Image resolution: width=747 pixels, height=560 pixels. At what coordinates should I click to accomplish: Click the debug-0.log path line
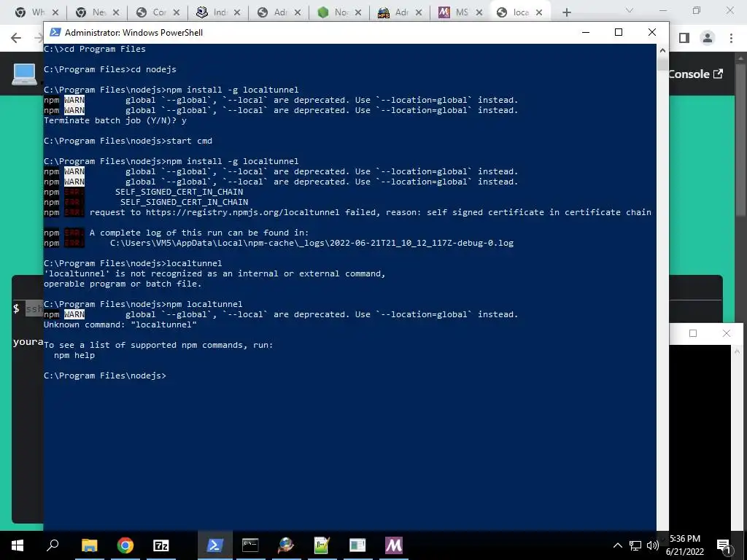[x=311, y=243]
